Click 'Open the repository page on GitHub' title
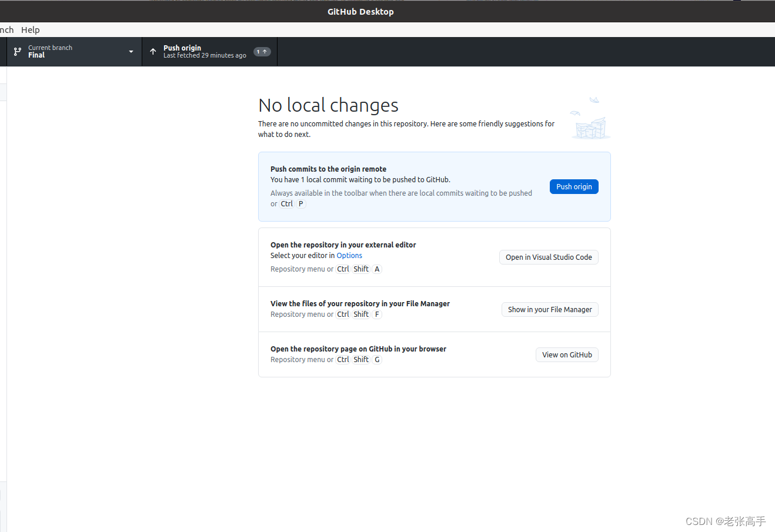The image size is (775, 532). 358,349
